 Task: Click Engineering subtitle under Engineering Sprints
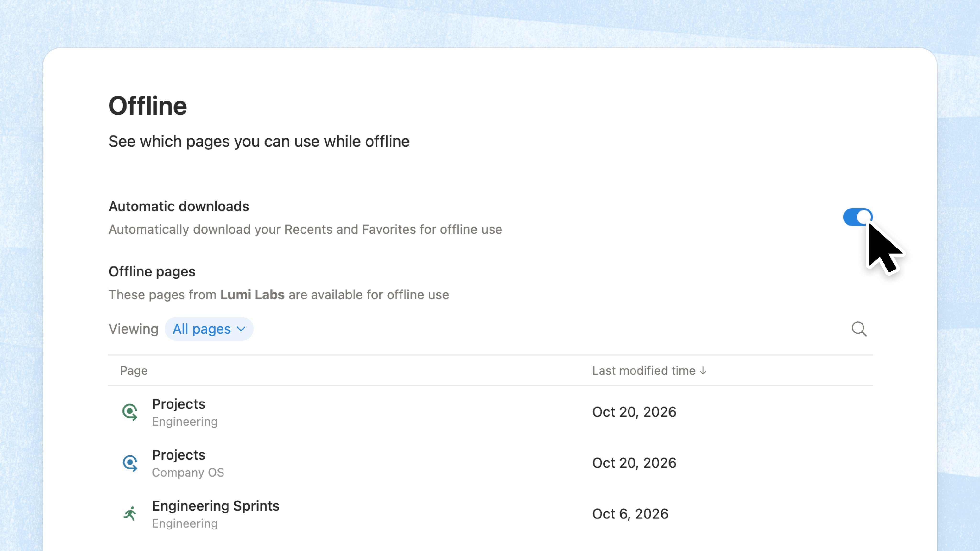tap(184, 524)
